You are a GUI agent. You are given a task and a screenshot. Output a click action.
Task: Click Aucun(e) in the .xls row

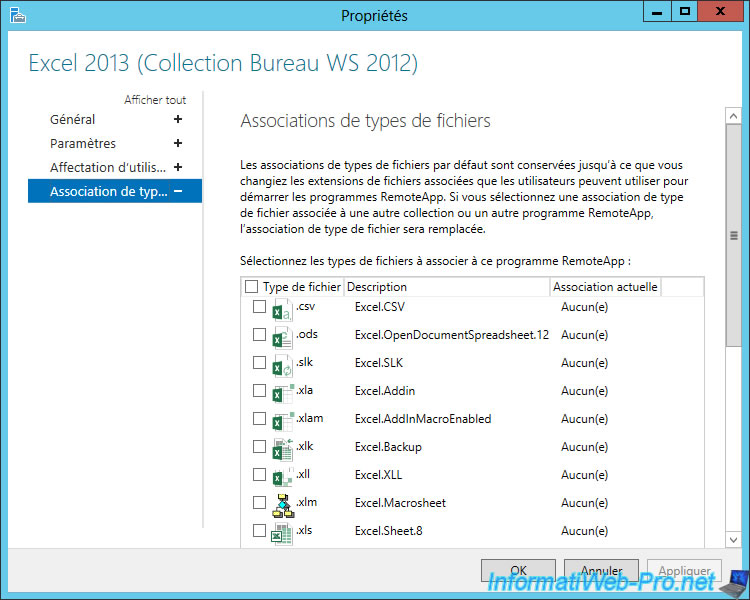click(585, 531)
